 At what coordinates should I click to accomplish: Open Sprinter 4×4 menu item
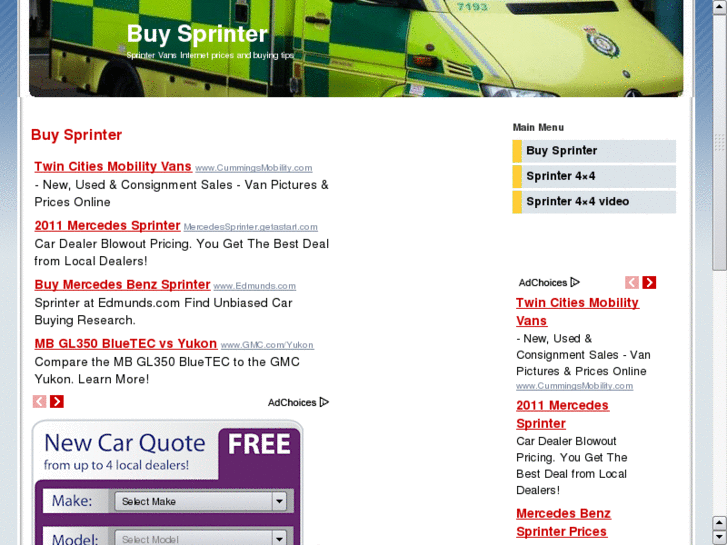(x=594, y=177)
